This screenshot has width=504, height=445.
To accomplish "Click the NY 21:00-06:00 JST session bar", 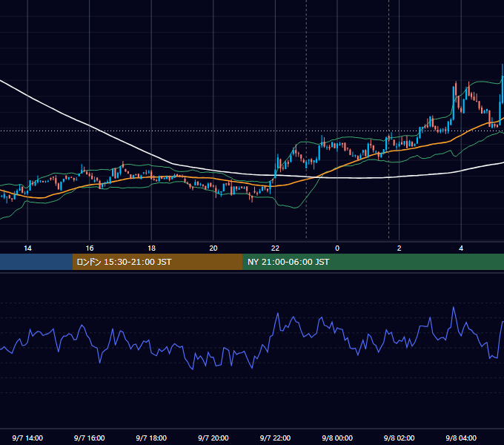I will (373, 262).
